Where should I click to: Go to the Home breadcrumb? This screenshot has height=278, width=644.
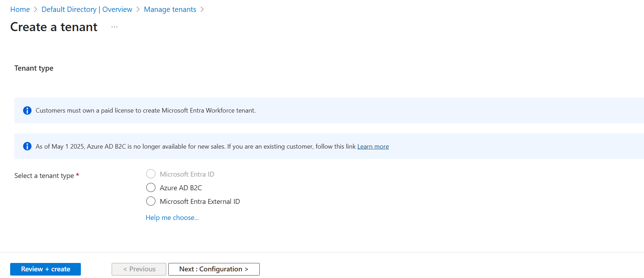pos(20,9)
